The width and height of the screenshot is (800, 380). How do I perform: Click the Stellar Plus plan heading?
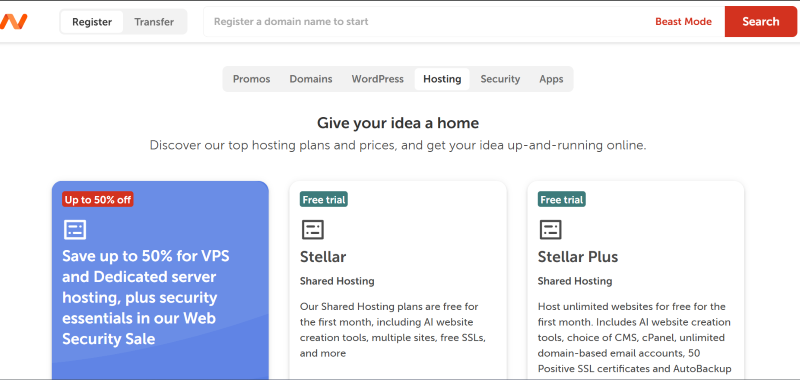tap(578, 257)
